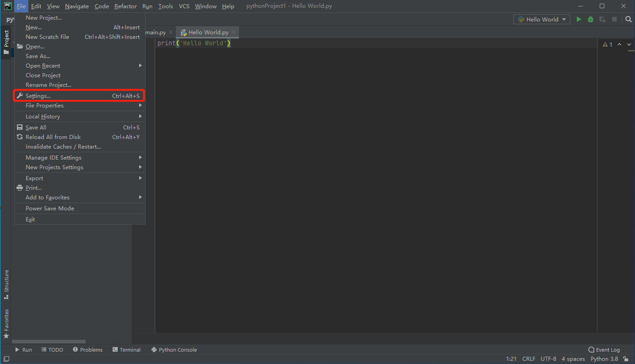Expand the Open Recent submenu
635x364 pixels.
[80, 66]
